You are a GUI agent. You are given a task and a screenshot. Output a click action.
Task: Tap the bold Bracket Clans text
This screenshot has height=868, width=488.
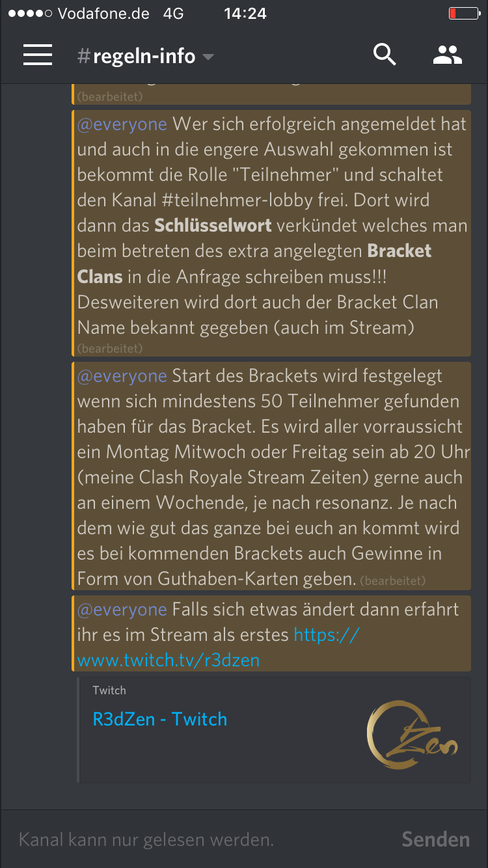254,264
